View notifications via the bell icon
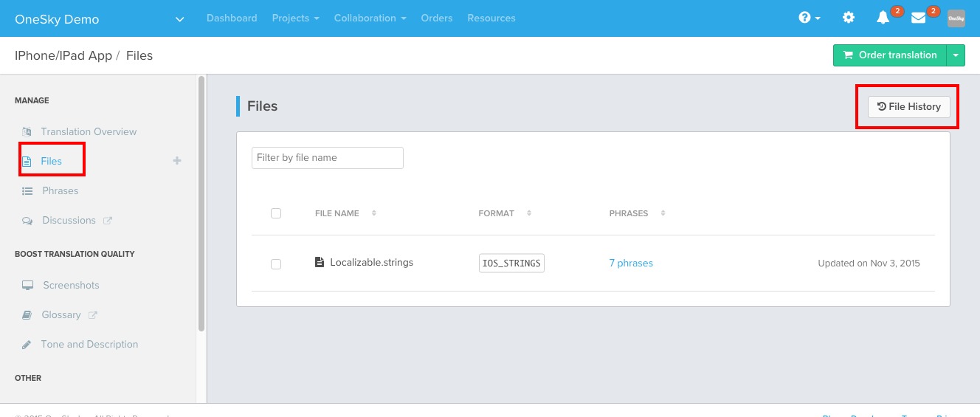The height and width of the screenshot is (417, 980). click(883, 18)
